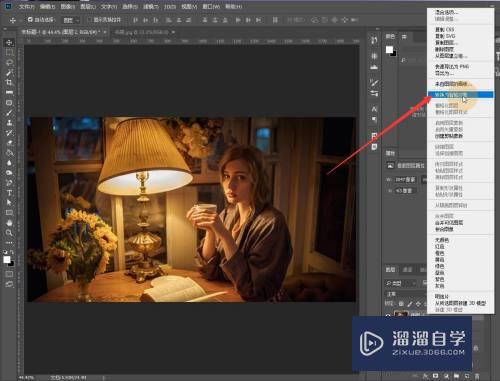Click the toolbox background color swatch
500x381 pixels.
click(x=11, y=264)
